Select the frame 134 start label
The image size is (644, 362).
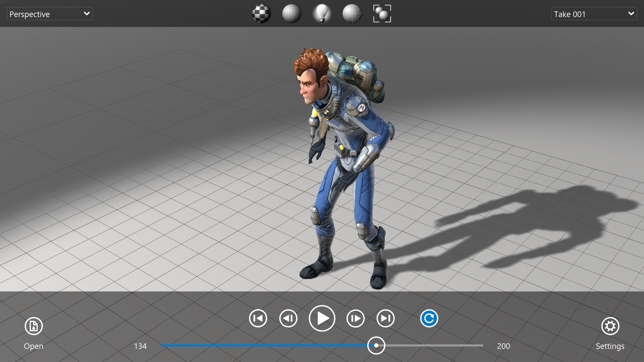pos(141,346)
